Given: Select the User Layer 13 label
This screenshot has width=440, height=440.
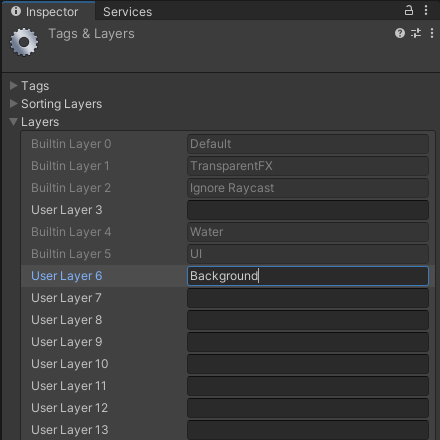Looking at the screenshot, I should [x=70, y=430].
